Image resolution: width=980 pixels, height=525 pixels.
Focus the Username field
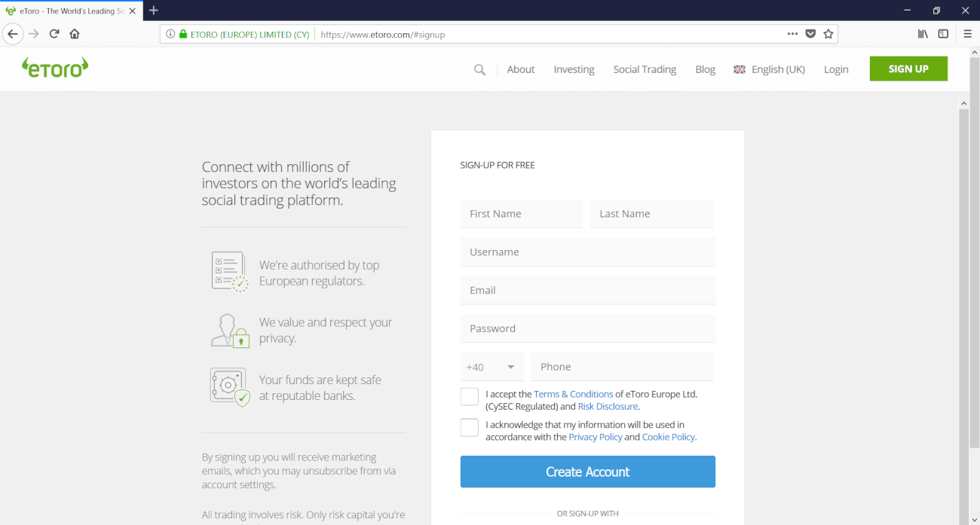588,252
